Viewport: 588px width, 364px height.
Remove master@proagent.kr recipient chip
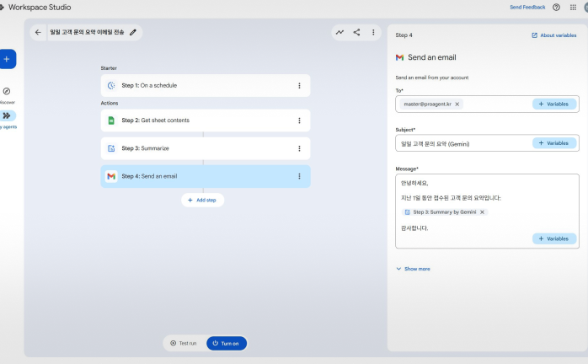(x=457, y=104)
